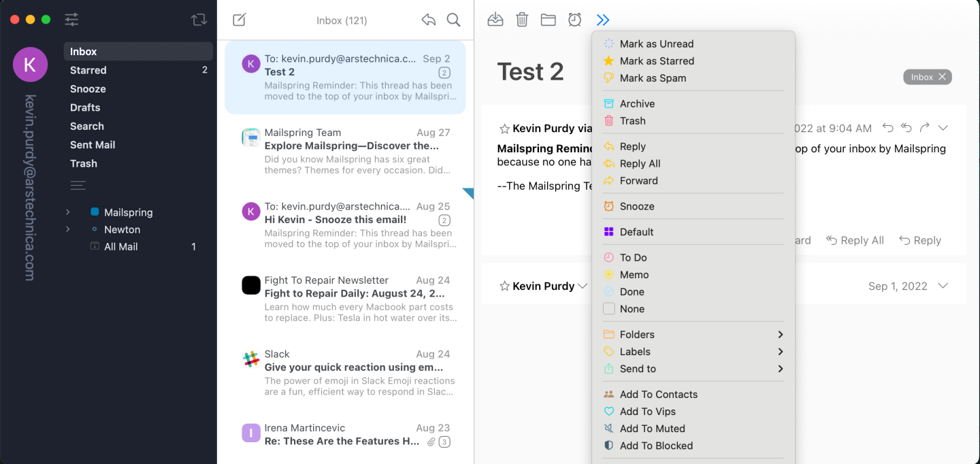Open the inbox search icon
This screenshot has width=980, height=464.
[453, 20]
